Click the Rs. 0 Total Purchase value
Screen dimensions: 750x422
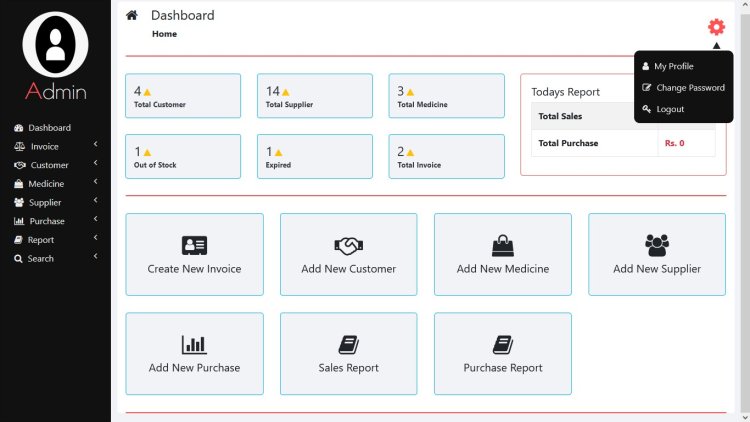point(674,143)
